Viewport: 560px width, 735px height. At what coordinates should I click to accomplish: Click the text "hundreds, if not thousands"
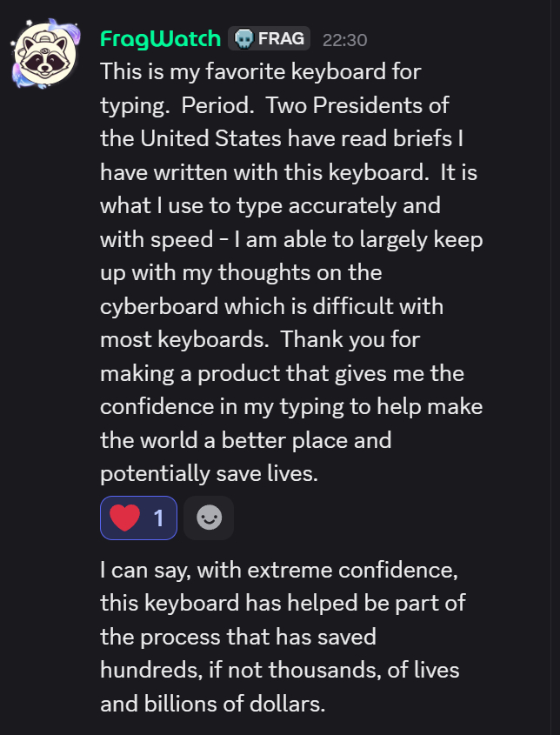coord(255,670)
